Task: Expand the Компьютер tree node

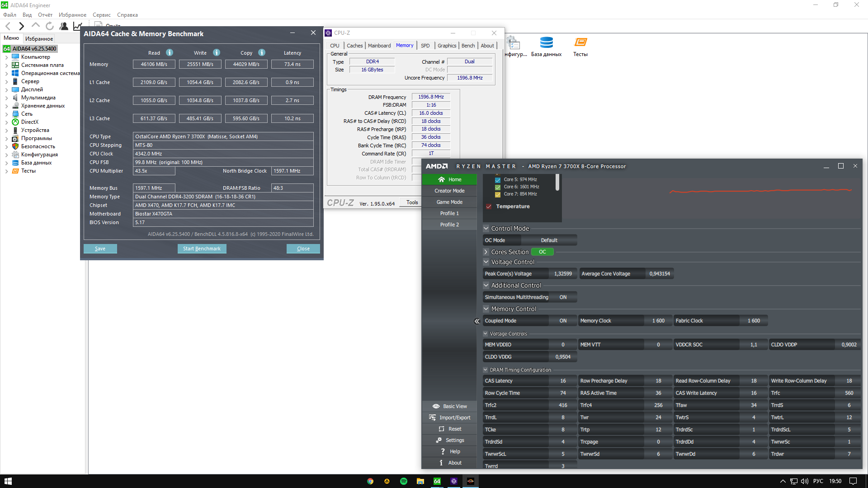Action: pyautogui.click(x=6, y=57)
